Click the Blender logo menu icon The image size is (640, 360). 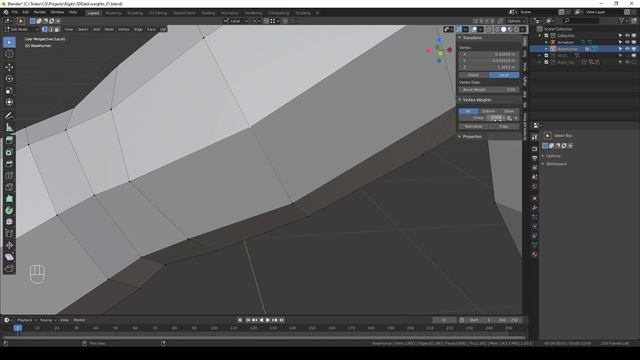[x=6, y=12]
